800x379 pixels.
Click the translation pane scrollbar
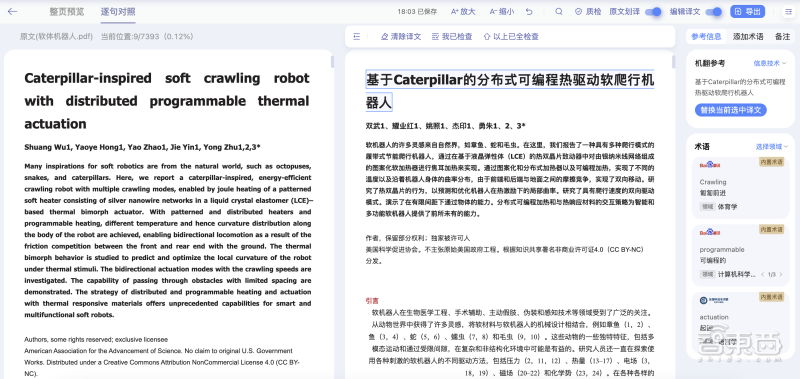point(673,62)
